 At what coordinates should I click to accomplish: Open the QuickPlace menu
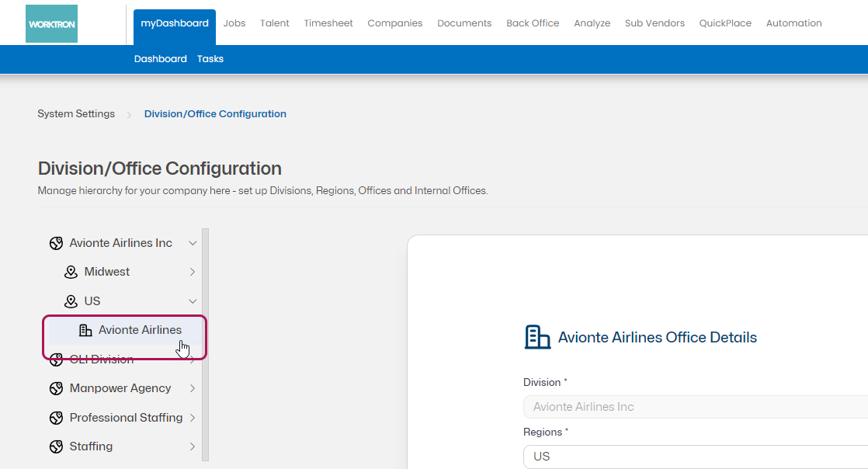coord(725,23)
